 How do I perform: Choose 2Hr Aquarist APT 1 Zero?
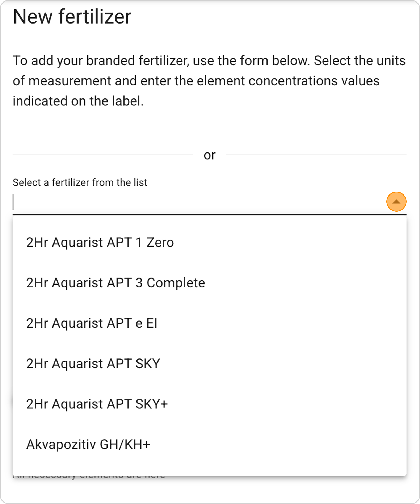100,242
